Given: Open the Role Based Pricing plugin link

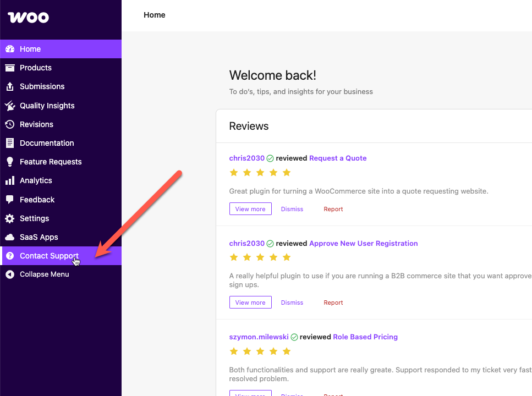Looking at the screenshot, I should (365, 337).
